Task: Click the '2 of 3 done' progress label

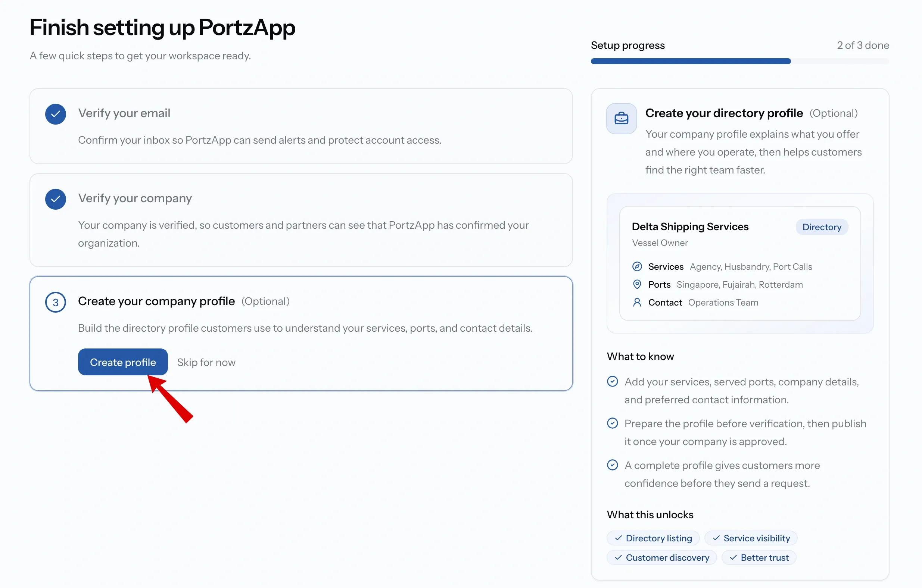Action: [863, 45]
